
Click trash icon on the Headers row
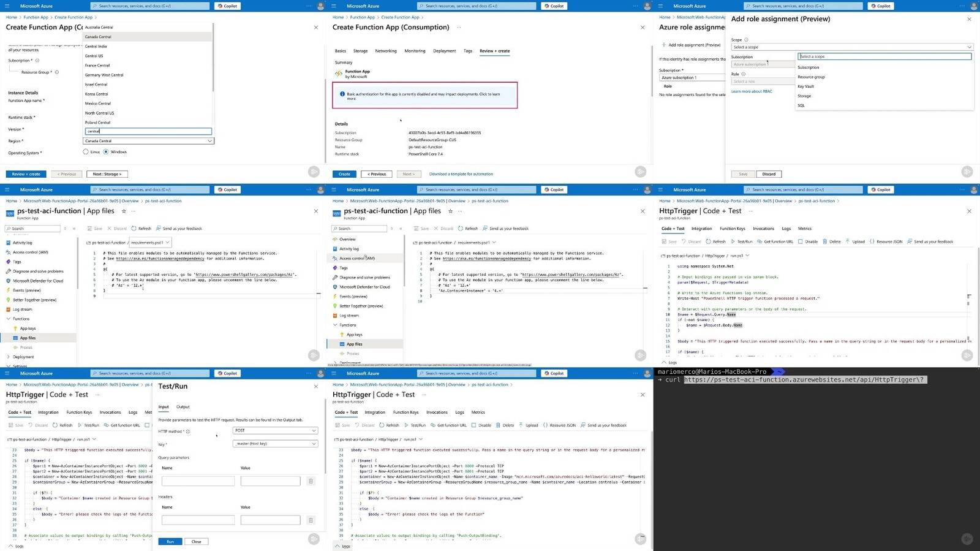(311, 520)
